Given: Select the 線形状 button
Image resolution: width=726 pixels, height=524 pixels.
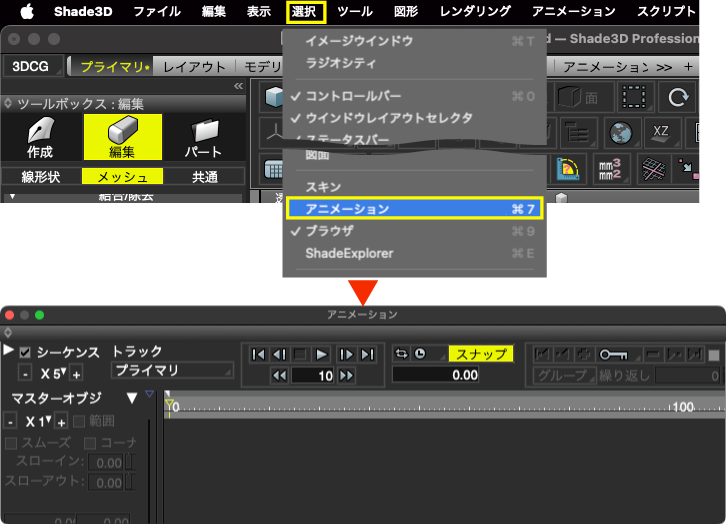Looking at the screenshot, I should pyautogui.click(x=41, y=177).
